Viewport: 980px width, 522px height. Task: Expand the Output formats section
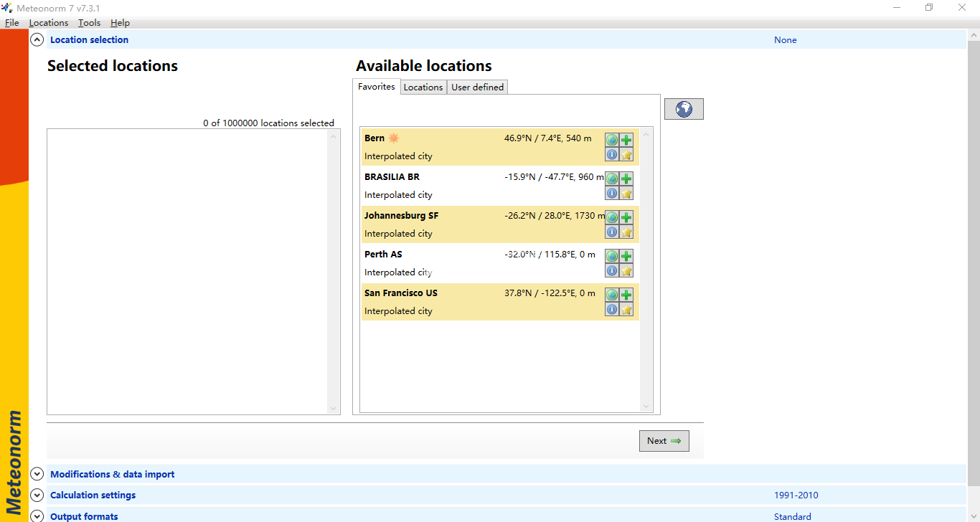coord(37,516)
